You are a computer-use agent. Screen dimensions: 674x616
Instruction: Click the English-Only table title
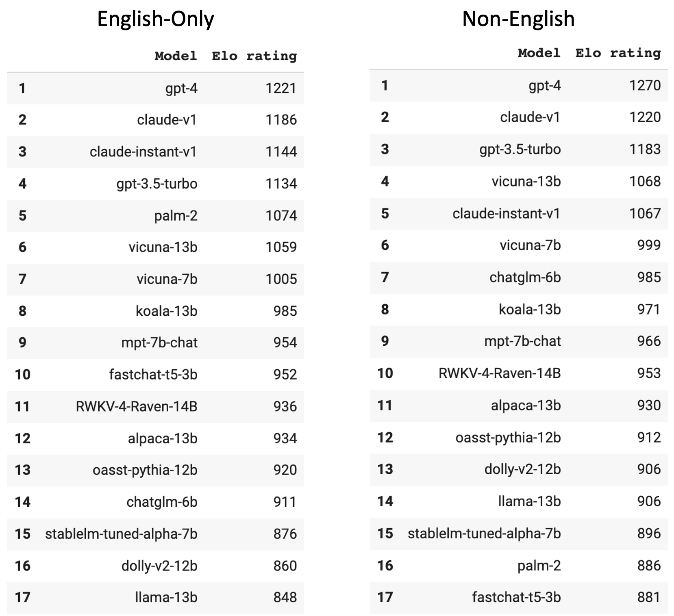click(155, 20)
